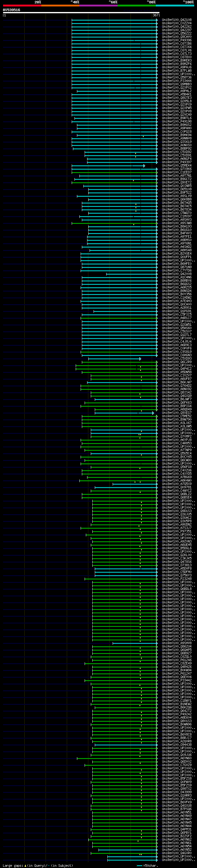Select the UniRef100_A8HS48 label
Viewport: 197px width, 868px height.
click(x=177, y=250)
